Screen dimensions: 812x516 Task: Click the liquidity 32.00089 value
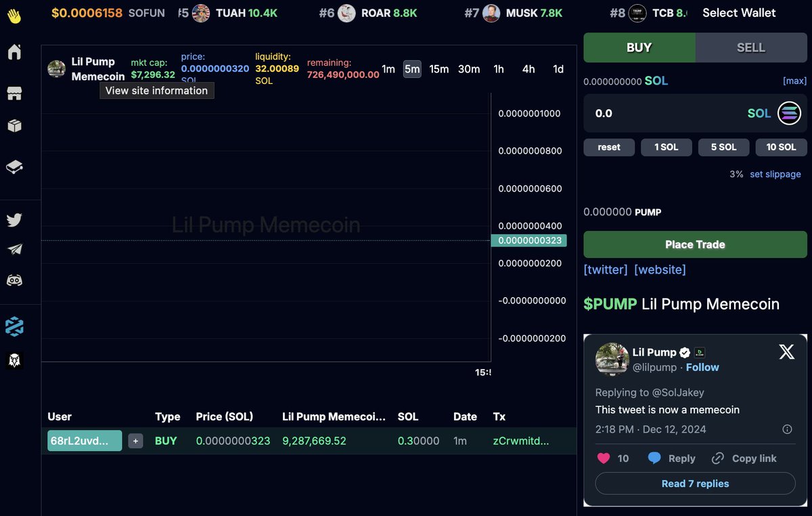[x=277, y=68]
